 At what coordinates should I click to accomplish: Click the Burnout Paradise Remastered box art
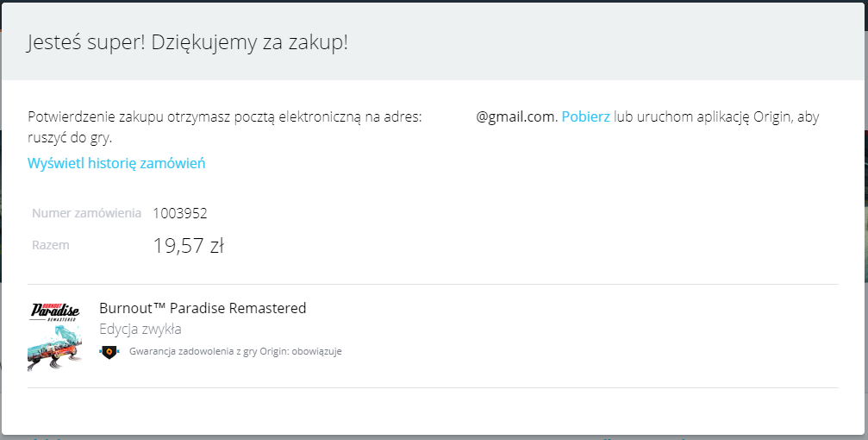55,336
